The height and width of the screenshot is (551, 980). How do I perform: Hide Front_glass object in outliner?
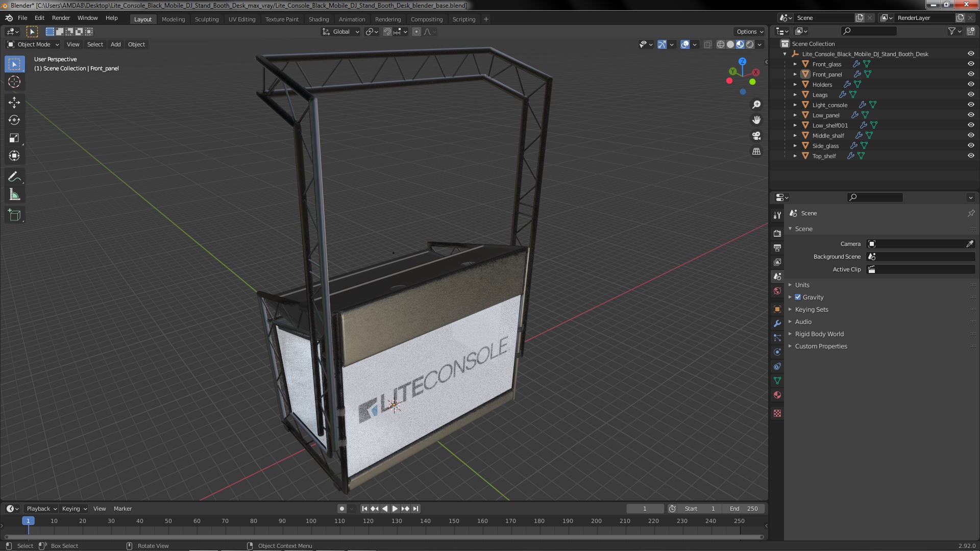pos(971,64)
